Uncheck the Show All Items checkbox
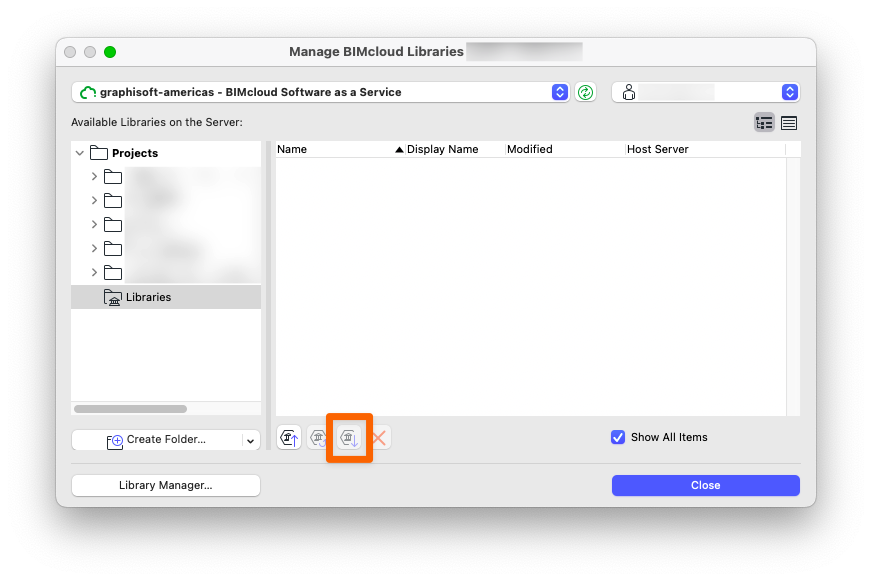The image size is (872, 581). coord(618,438)
